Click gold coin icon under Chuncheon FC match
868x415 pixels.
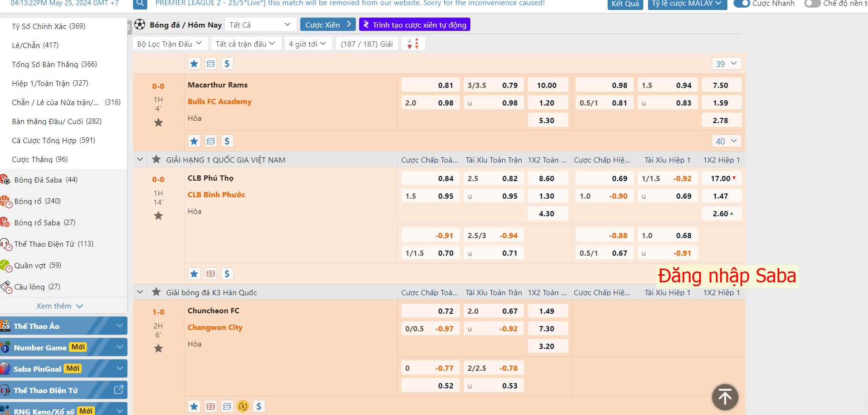pos(243,406)
